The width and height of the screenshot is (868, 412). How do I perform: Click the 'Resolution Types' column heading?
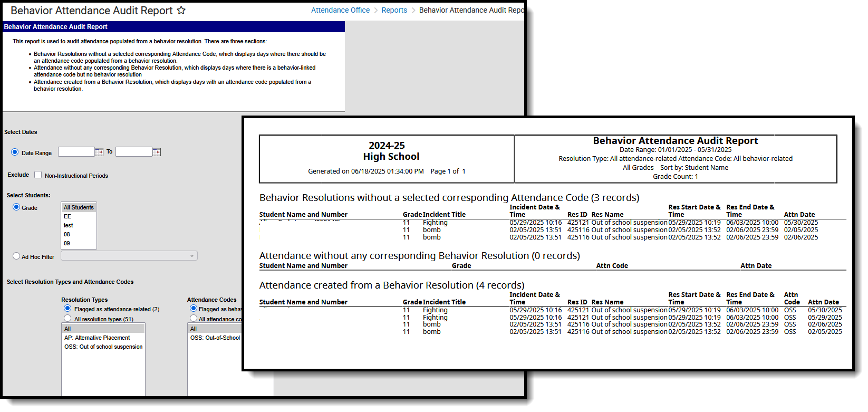click(x=84, y=300)
